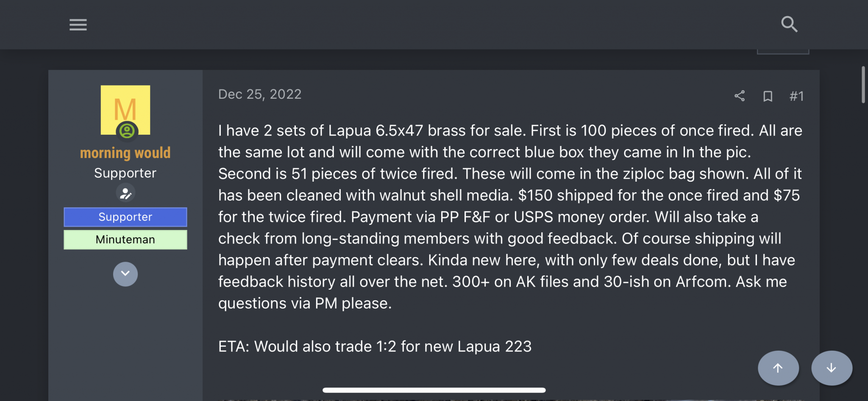The image size is (868, 401).
Task: Open the Dec 25, 2022 permalink
Action: (260, 94)
